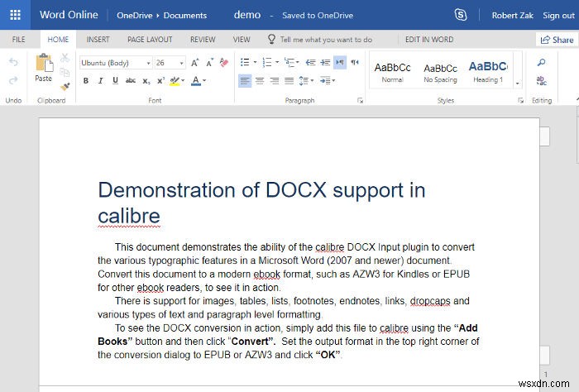This screenshot has height=392, width=579.
Task: Apply the Normal style
Action: tap(392, 72)
